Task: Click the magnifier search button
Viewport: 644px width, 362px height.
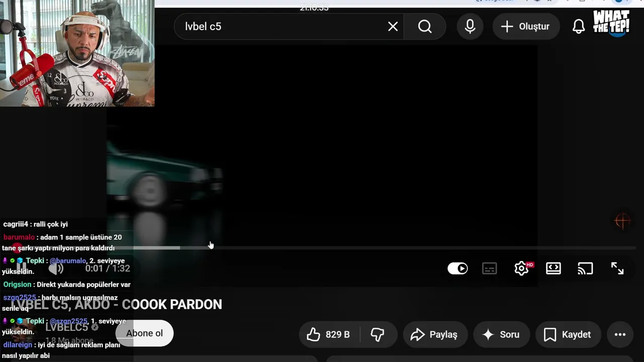Action: point(425,27)
